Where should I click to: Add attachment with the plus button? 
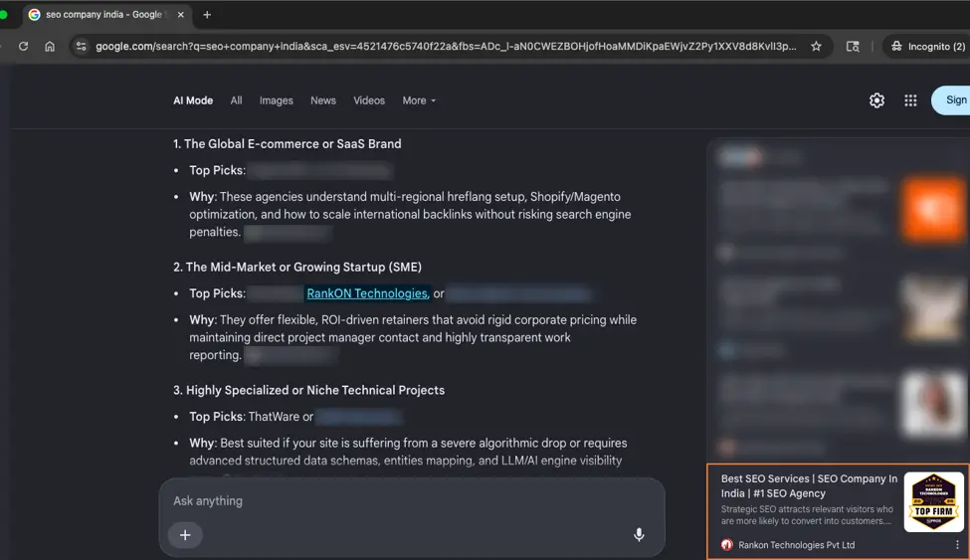(185, 534)
